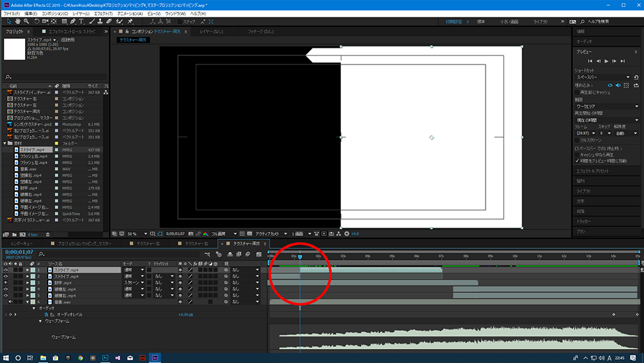Select the Zoom tool magnifier
This screenshot has width=644, height=363.
pyautogui.click(x=27, y=21)
